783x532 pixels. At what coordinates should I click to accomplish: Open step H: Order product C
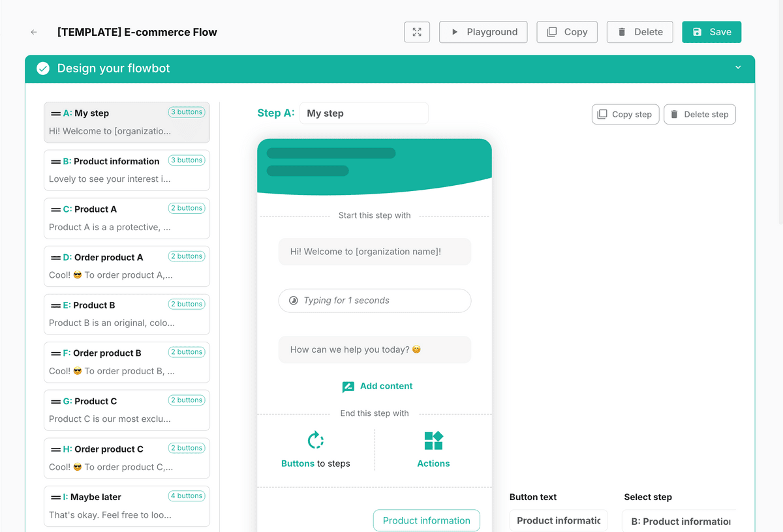[x=127, y=458]
